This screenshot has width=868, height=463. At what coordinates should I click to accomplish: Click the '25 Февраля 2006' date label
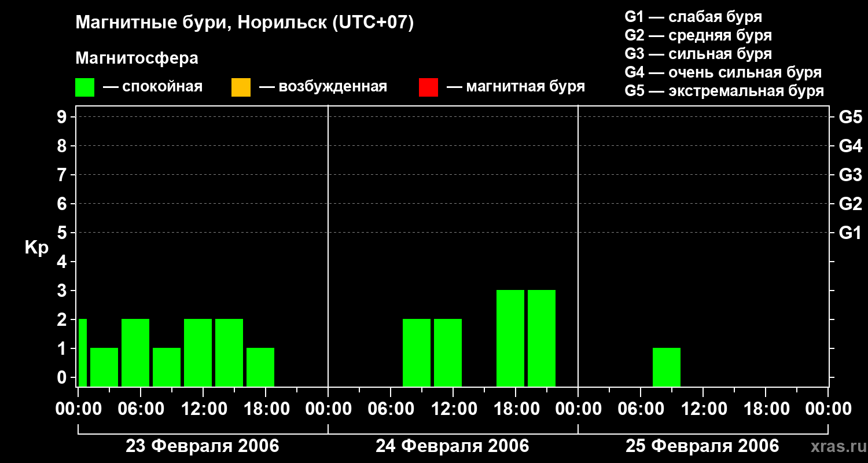coord(703,446)
